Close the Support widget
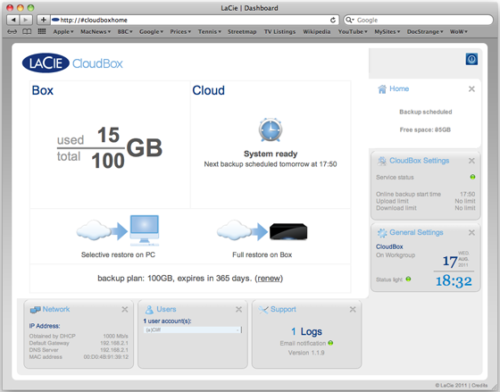The width and height of the screenshot is (500, 392). 353,310
